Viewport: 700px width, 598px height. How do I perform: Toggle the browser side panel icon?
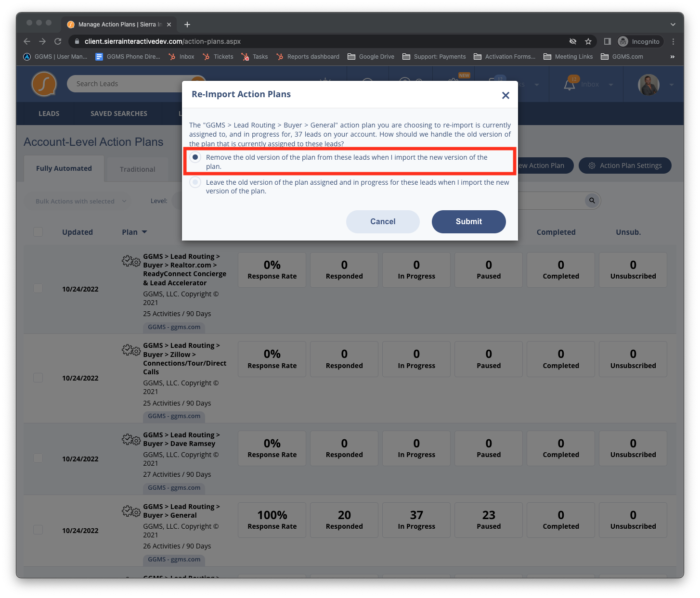(607, 41)
